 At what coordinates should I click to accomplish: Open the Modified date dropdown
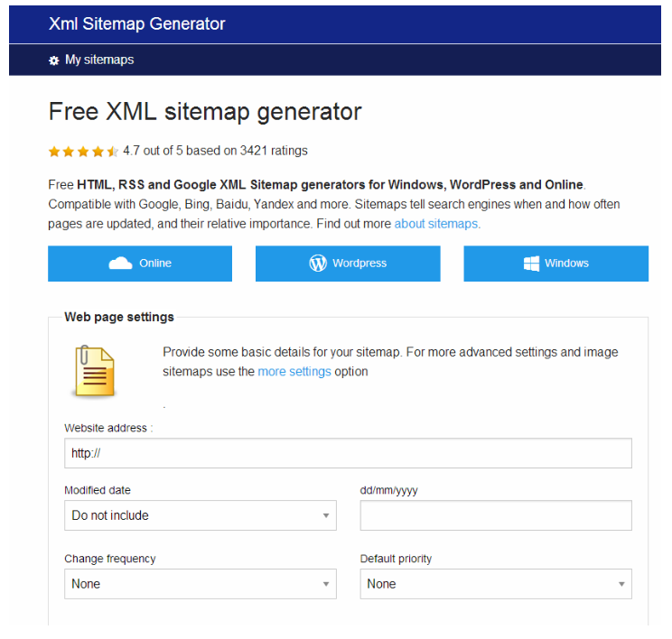pyautogui.click(x=201, y=515)
